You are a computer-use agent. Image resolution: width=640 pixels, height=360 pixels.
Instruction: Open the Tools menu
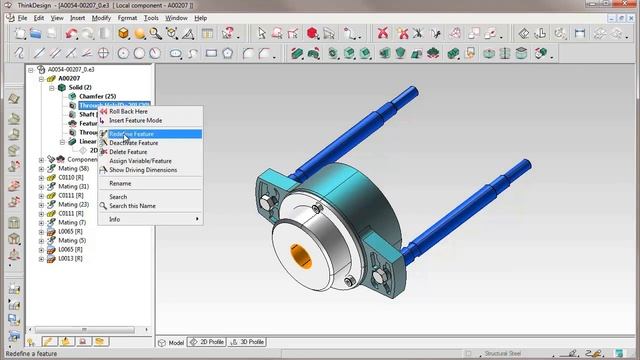click(x=151, y=18)
